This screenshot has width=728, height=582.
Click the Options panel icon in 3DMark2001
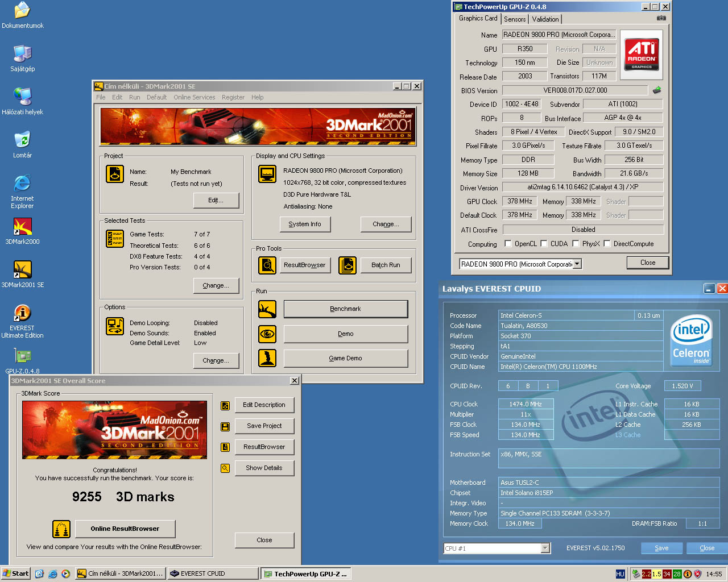pos(115,326)
